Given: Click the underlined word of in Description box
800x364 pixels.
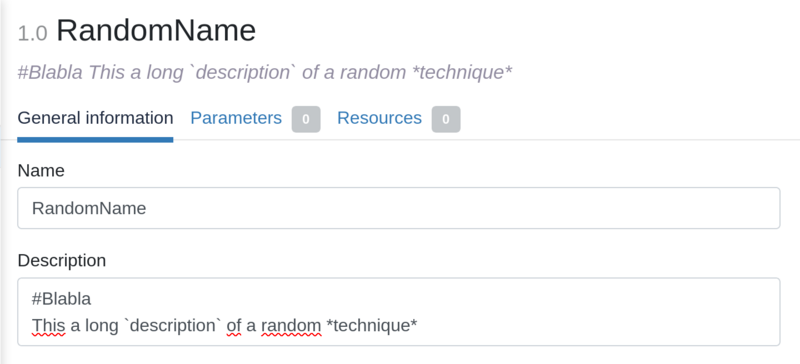Looking at the screenshot, I should pyautogui.click(x=234, y=325).
